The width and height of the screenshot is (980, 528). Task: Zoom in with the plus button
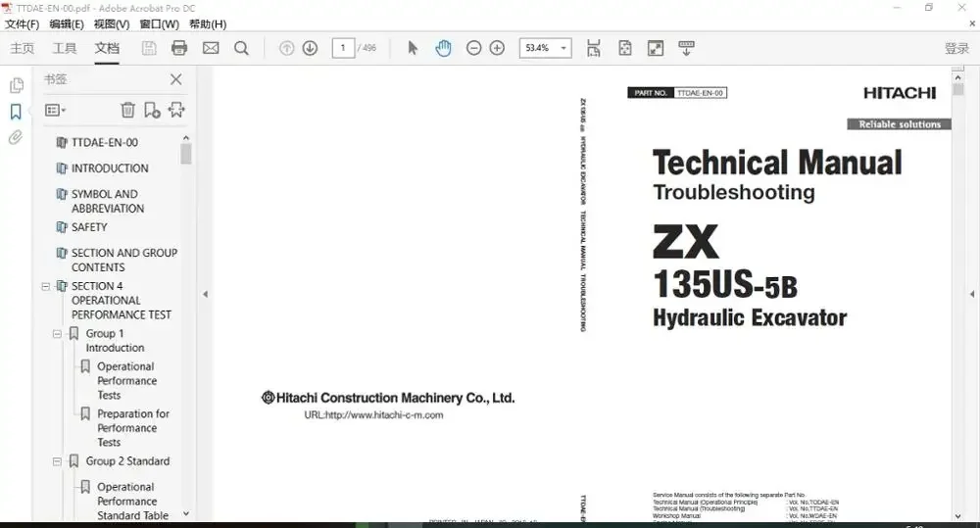pyautogui.click(x=497, y=48)
